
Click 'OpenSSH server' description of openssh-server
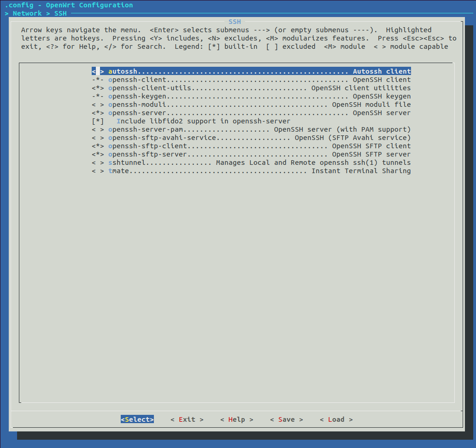[382, 113]
